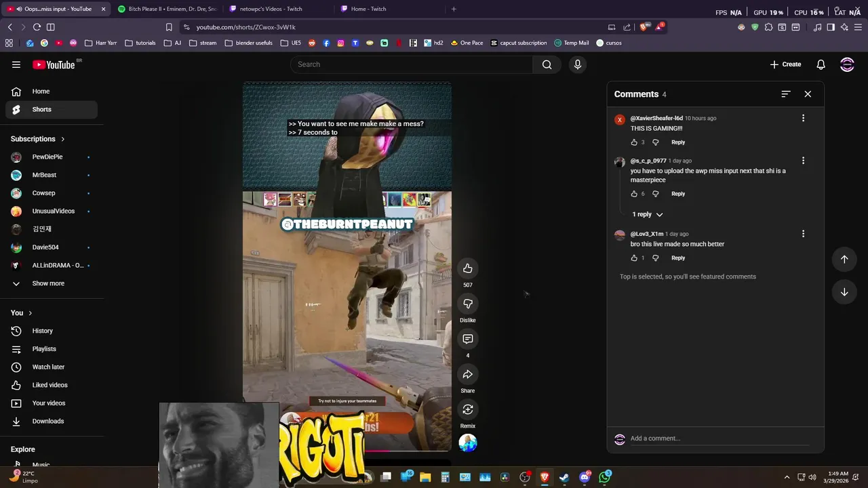868x488 pixels.
Task: Start voice search with the microphone
Action: [x=578, y=64]
